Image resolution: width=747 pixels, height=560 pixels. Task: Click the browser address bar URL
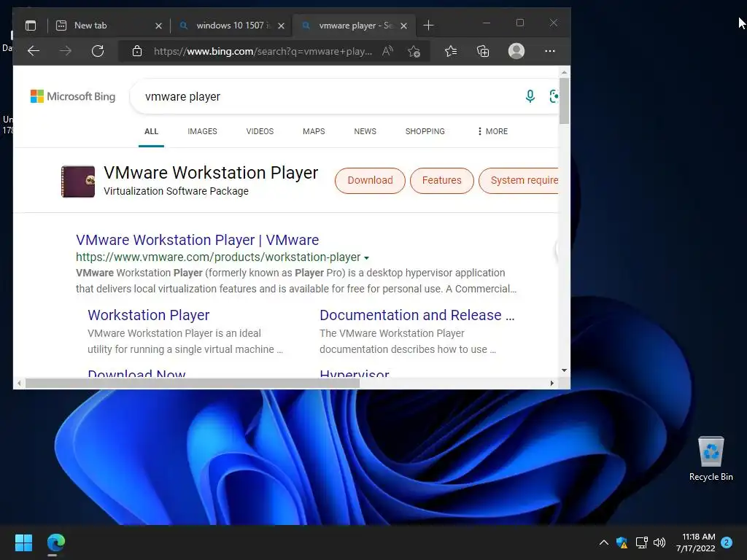[263, 51]
